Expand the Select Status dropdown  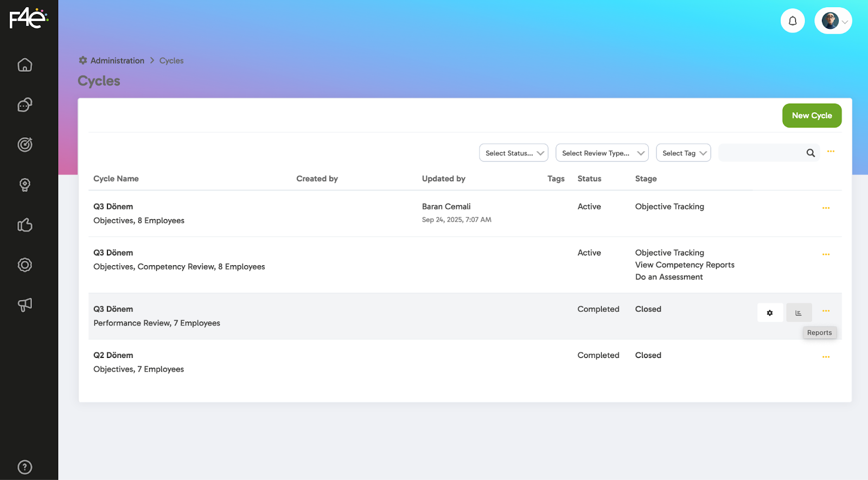click(x=513, y=153)
